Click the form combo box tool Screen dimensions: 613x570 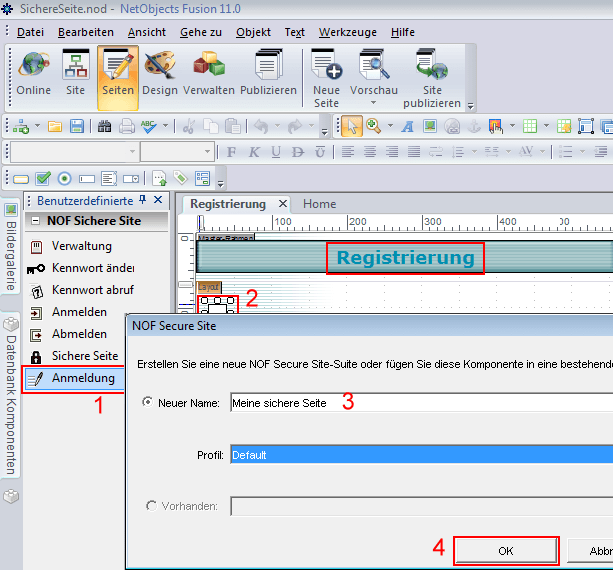(131, 179)
